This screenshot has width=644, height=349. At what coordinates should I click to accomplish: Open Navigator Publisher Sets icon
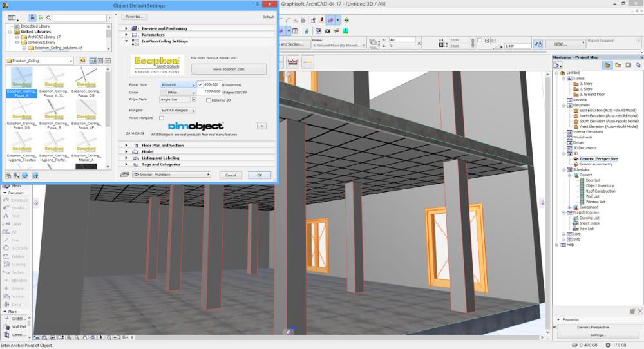coord(638,65)
